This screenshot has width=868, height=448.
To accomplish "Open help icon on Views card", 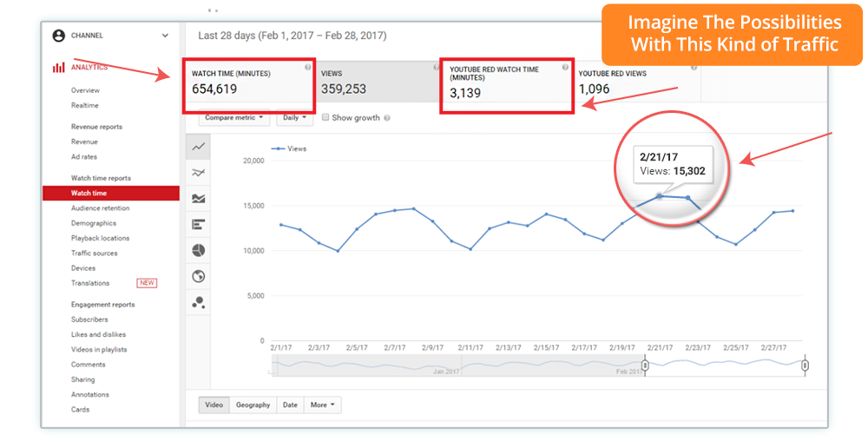I will tap(437, 67).
